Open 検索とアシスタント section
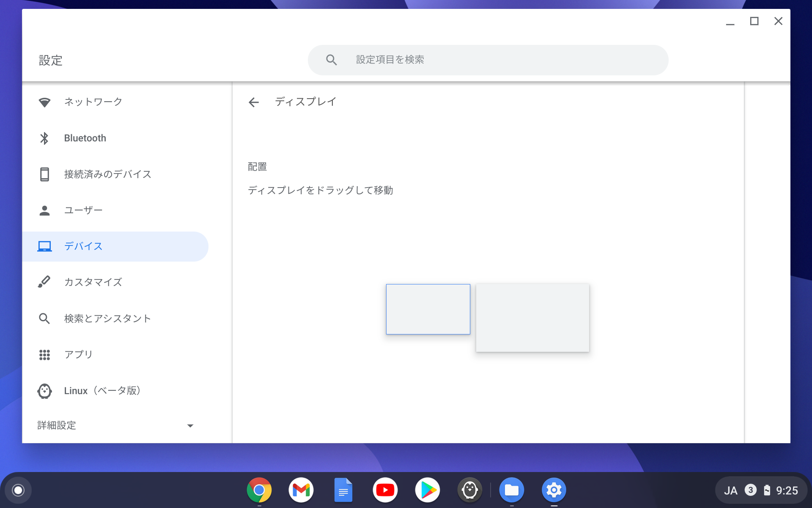The width and height of the screenshot is (812, 508). (115, 318)
